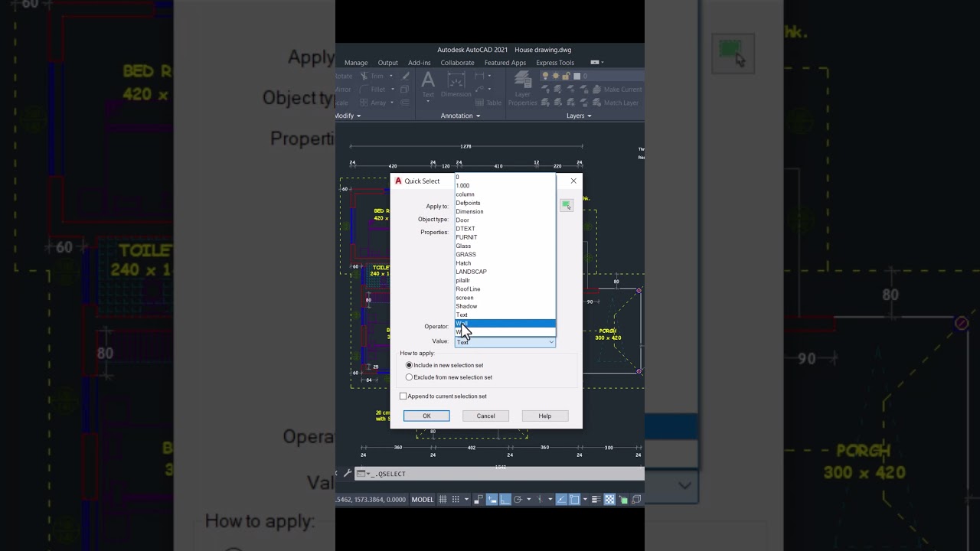The height and width of the screenshot is (551, 980).
Task: Open the Output ribbon tab
Action: click(x=388, y=63)
